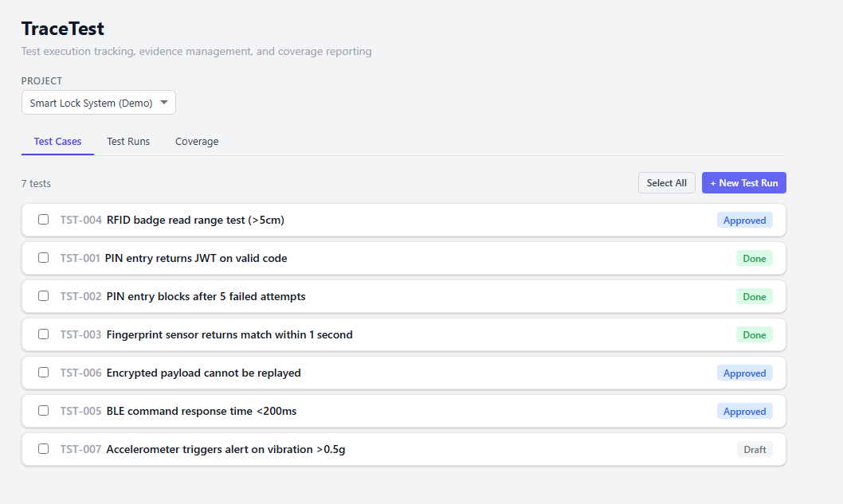Click the Approved badge for TST-005
Screen dimensions: 843x504
[745, 411]
